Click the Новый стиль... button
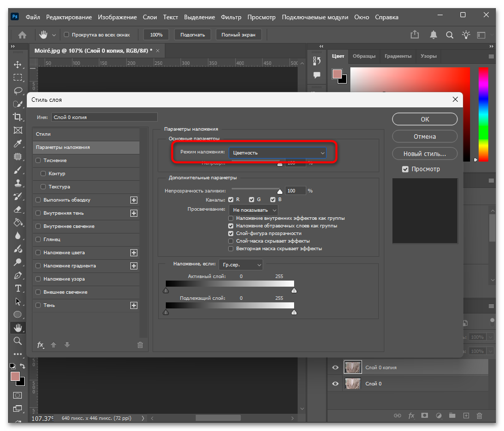The width and height of the screenshot is (504, 431). click(x=424, y=154)
